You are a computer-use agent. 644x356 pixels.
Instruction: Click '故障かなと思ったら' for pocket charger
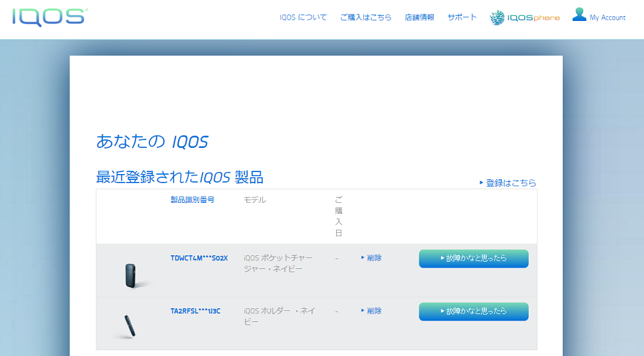click(474, 258)
